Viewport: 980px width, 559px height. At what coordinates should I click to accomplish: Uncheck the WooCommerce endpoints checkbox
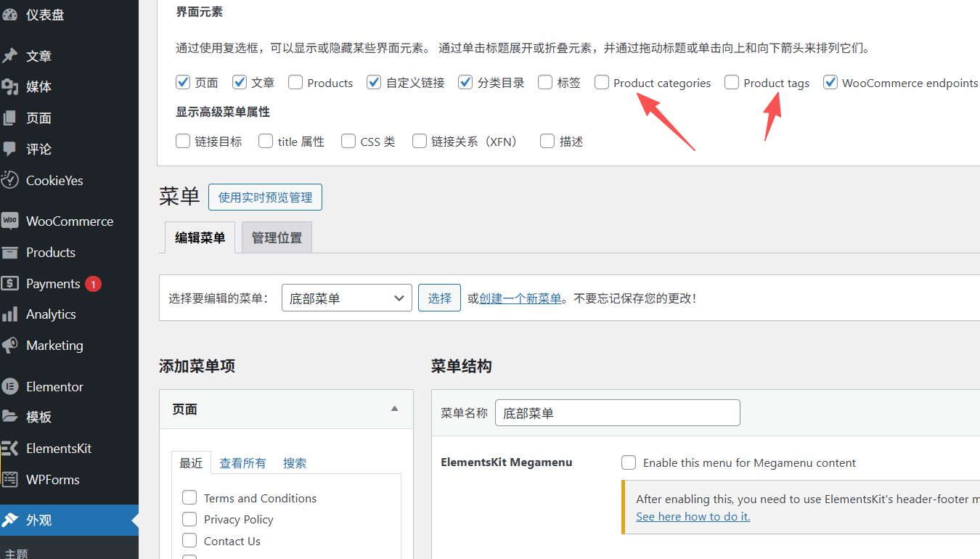click(x=830, y=83)
